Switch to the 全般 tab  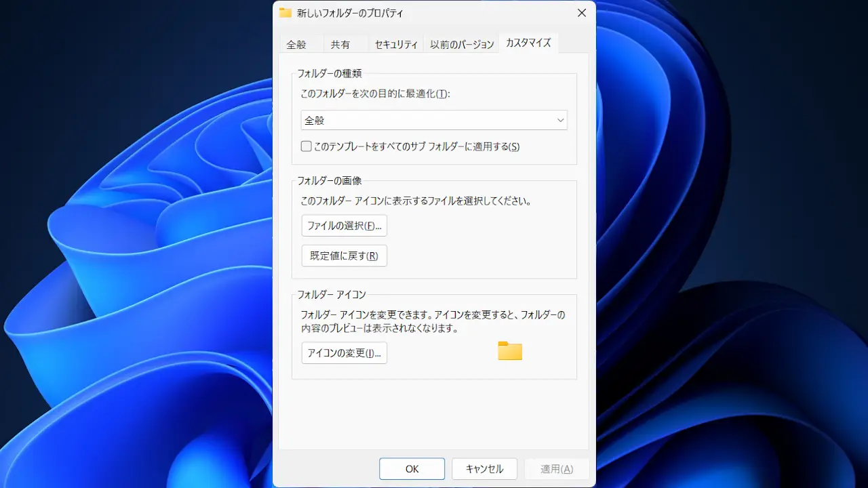tap(296, 45)
